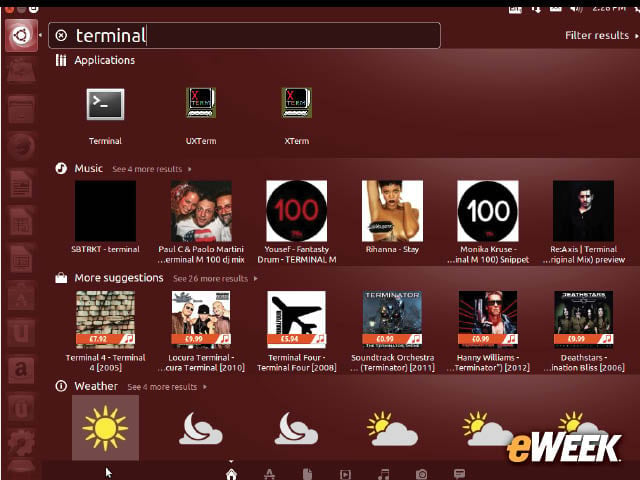Viewport: 640px width, 480px height.
Task: Open Amazon icon in launcher
Action: (x=21, y=370)
